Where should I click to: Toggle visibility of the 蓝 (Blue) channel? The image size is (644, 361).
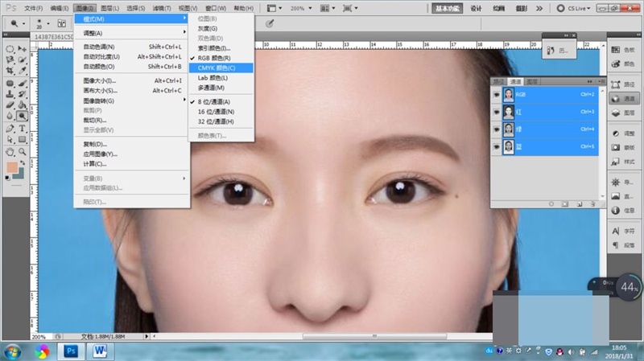[x=497, y=147]
